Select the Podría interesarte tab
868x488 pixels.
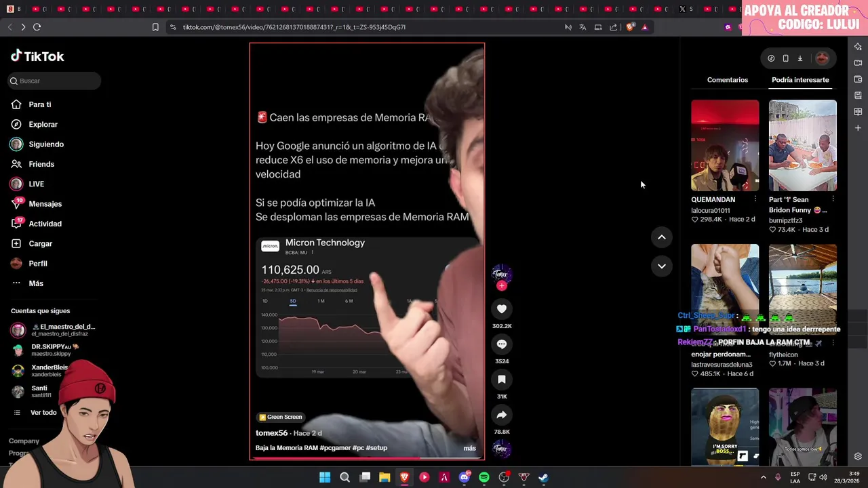[x=800, y=80]
